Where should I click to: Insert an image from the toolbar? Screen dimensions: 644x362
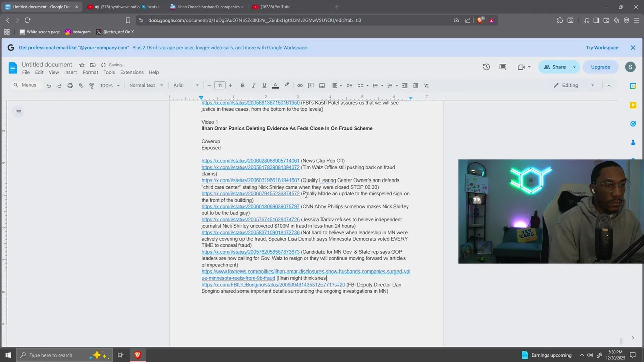click(322, 86)
